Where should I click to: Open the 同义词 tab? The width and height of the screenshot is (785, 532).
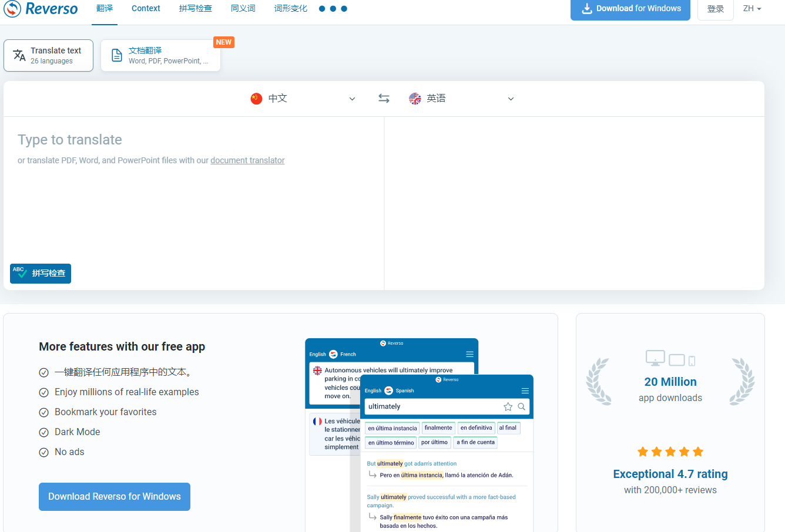click(243, 9)
